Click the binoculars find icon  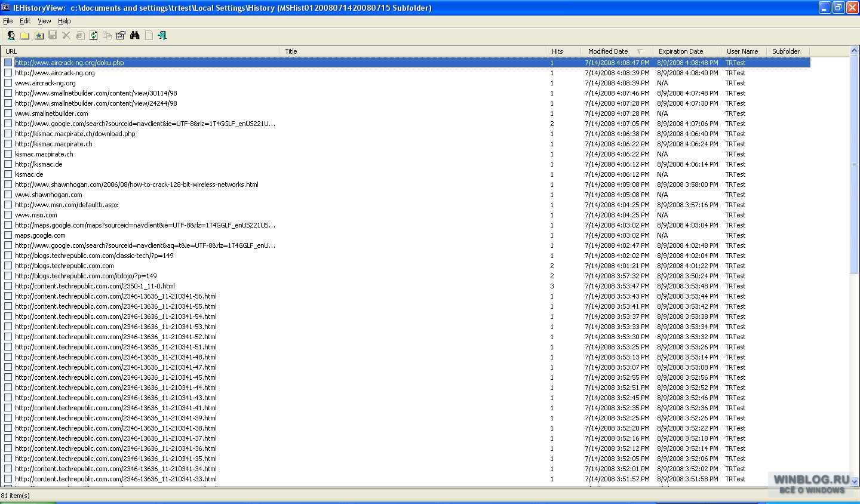(134, 36)
